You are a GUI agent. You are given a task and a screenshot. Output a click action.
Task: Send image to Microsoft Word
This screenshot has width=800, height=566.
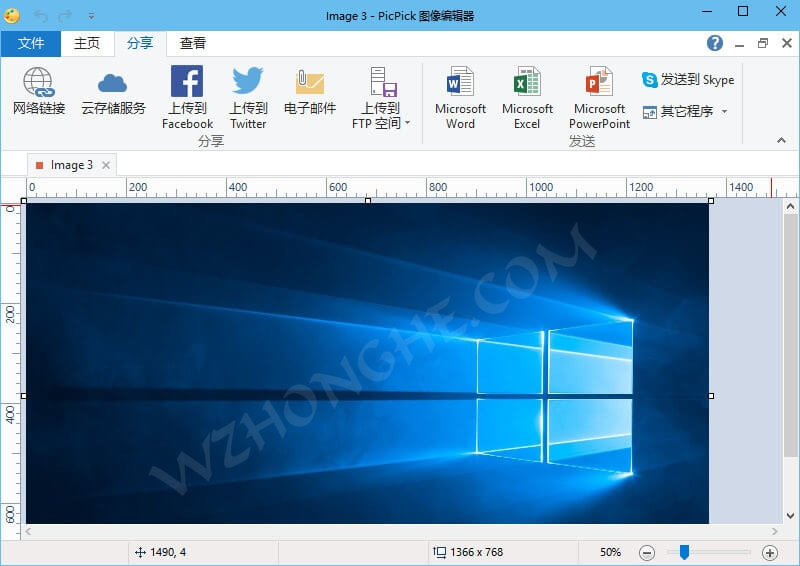[460, 97]
